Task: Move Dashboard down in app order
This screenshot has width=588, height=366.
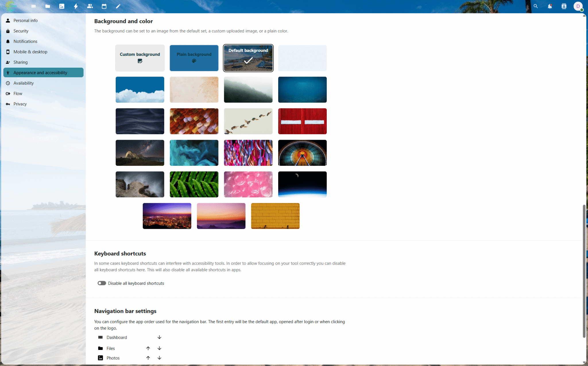Action: tap(159, 337)
